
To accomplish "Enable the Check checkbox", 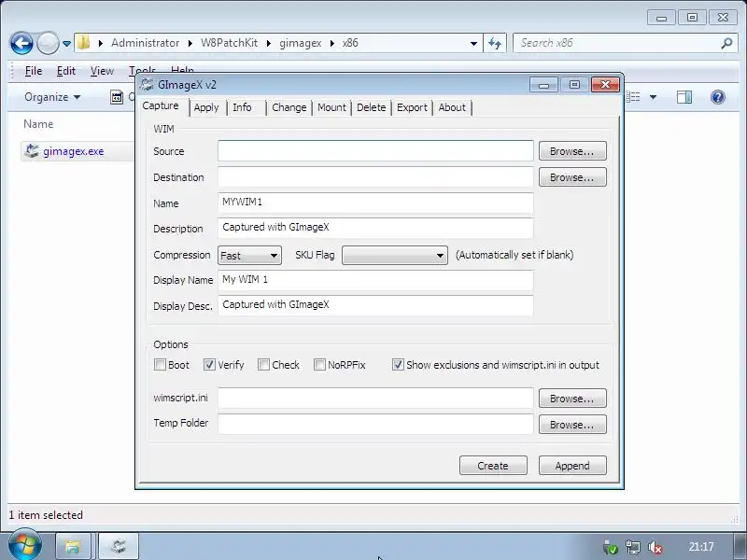I will point(263,365).
